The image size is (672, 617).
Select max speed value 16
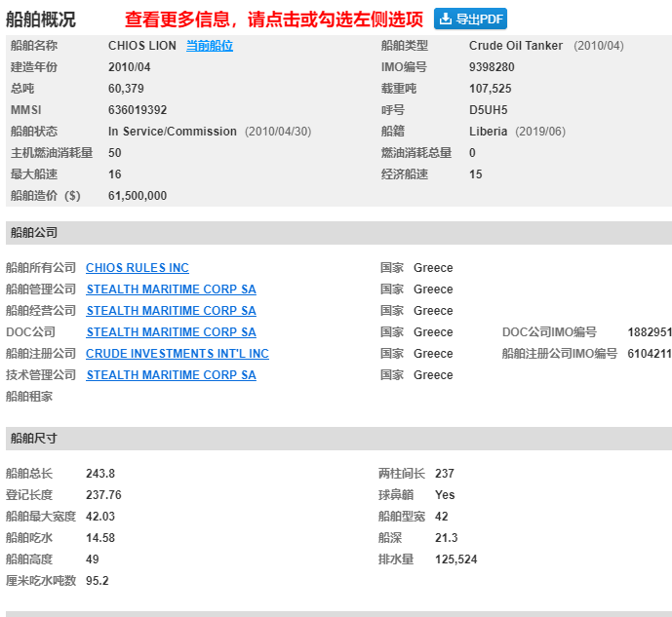(115, 174)
